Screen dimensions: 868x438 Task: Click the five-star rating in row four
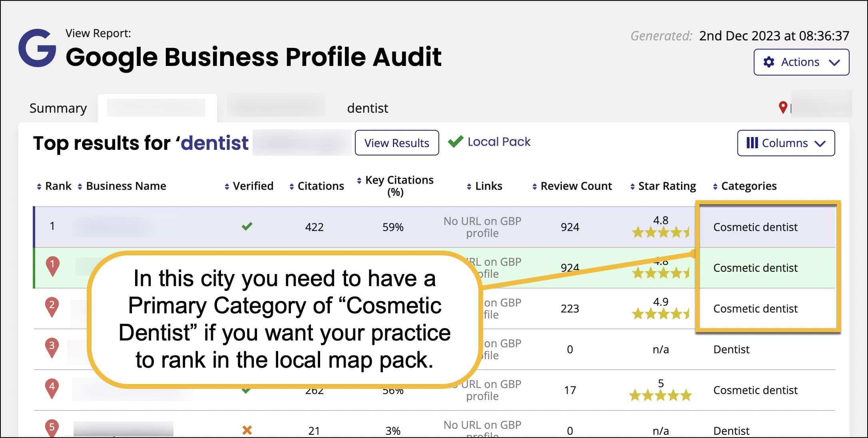(660, 395)
